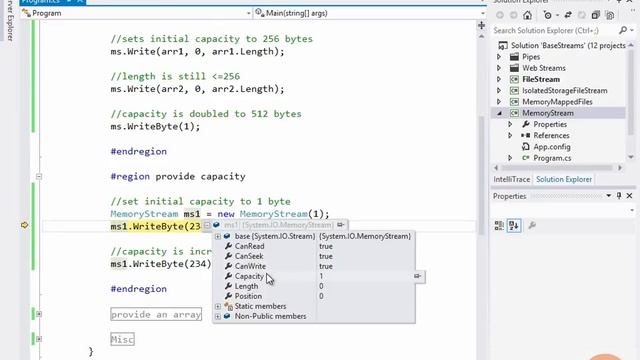Select the Web Streams folder icon

tap(514, 68)
